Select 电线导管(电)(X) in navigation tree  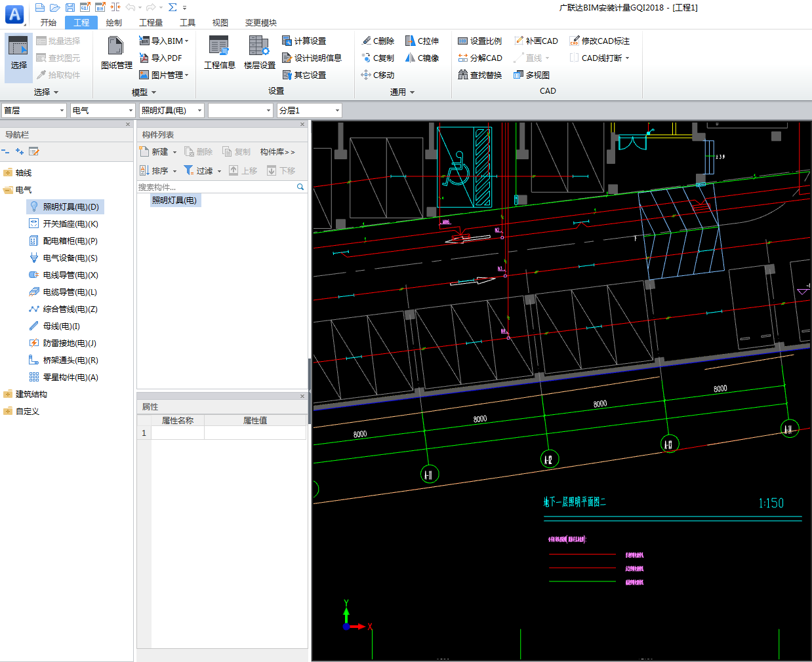point(64,275)
